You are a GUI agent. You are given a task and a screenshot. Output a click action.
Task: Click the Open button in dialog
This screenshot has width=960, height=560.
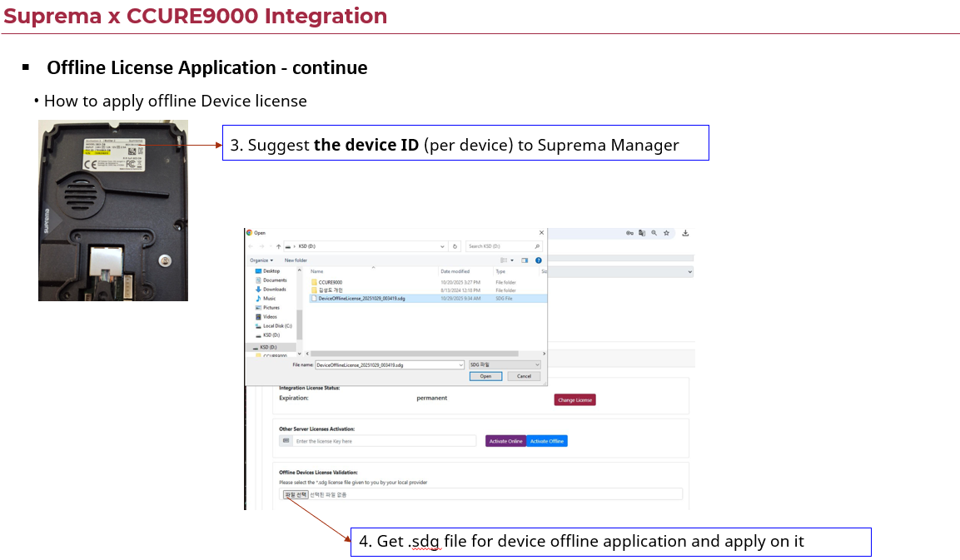[x=485, y=376]
